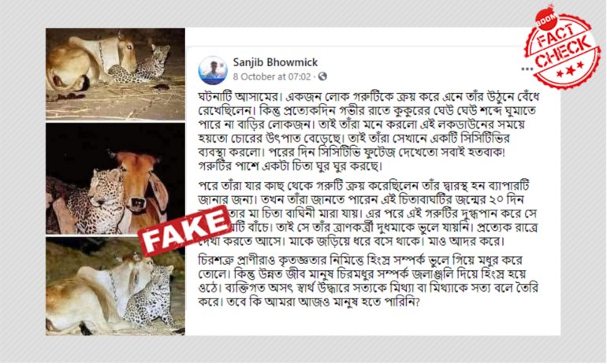Click the brown cow's face in the middle photo
Image resolution: width=607 pixels, height=364 pixels.
click(x=135, y=183)
